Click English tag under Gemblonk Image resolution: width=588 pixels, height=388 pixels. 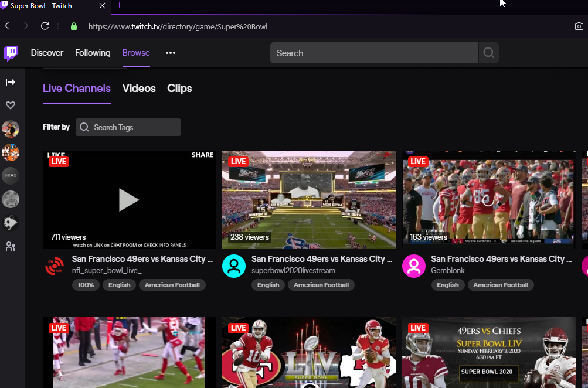(448, 285)
